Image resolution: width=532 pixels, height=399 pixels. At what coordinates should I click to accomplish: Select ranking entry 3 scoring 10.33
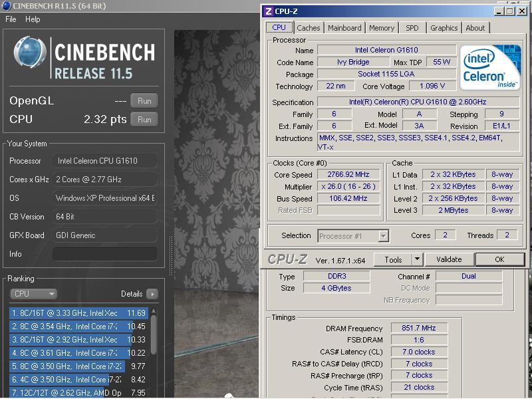point(78,339)
